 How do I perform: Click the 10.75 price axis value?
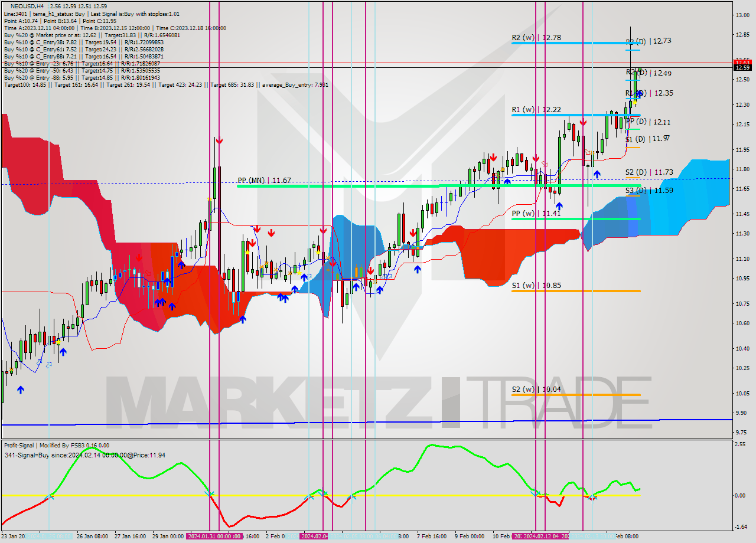pos(742,303)
